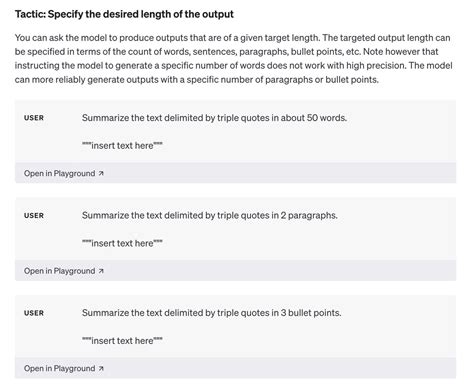The image size is (474, 389).
Task: Click the paragraph sentence starting 'You can ask'
Action: 167,38
